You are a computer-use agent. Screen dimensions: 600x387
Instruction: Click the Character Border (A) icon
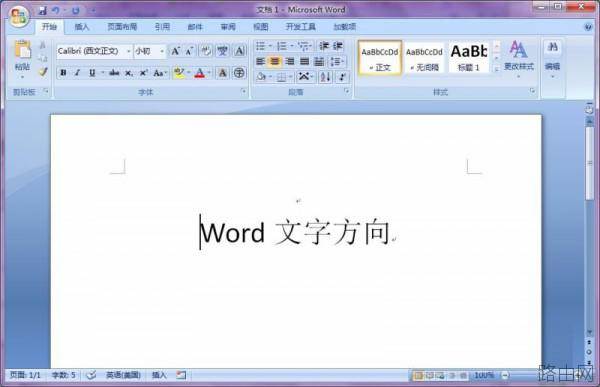tap(240, 51)
